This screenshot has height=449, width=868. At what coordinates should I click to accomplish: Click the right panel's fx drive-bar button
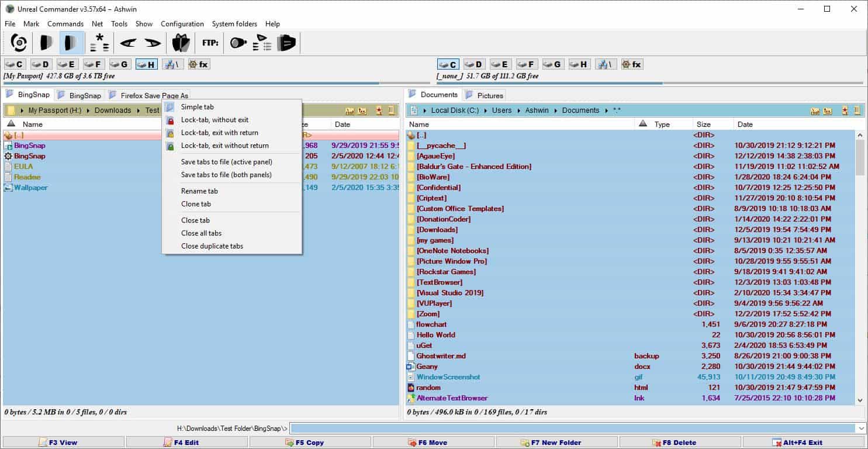(x=631, y=64)
